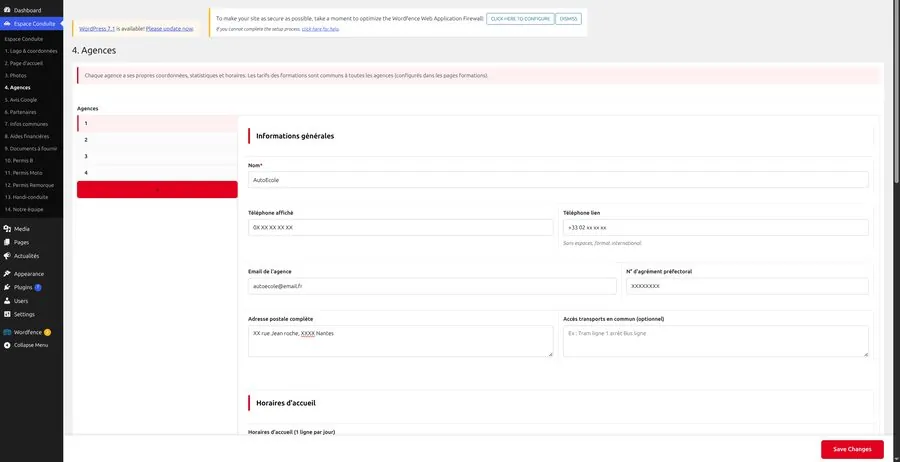
Task: Go to Espace Conduite submenu item
Action: click(x=24, y=39)
